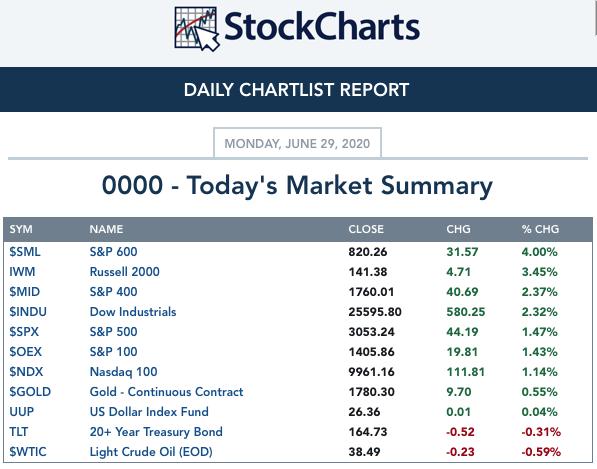Image resolution: width=597 pixels, height=469 pixels.
Task: Open 20+ Year Treasury Bond link
Action: click(156, 432)
